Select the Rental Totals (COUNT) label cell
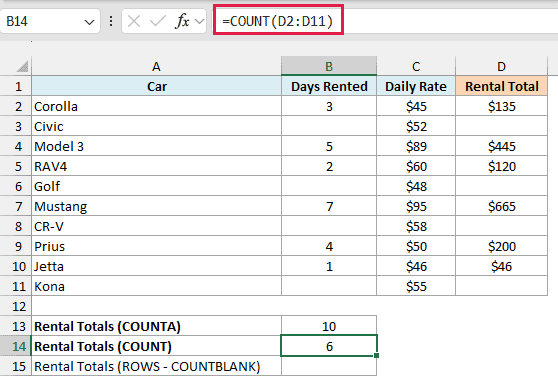 (x=156, y=346)
